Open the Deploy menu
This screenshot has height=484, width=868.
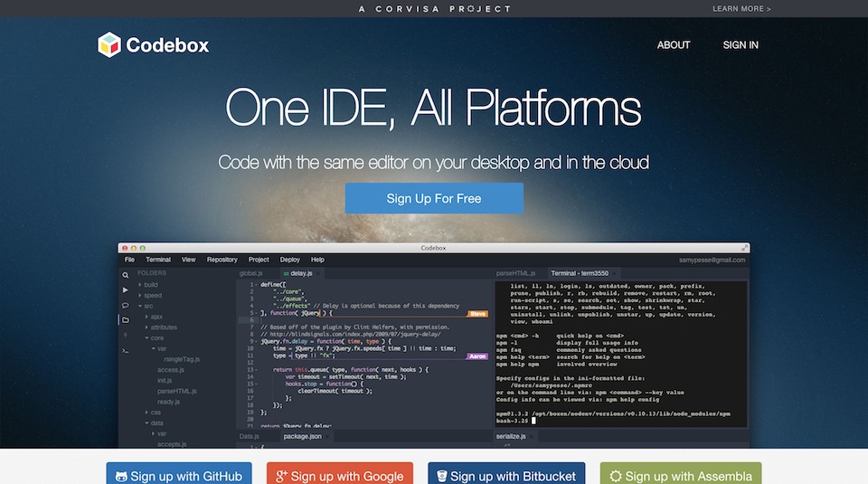point(289,260)
